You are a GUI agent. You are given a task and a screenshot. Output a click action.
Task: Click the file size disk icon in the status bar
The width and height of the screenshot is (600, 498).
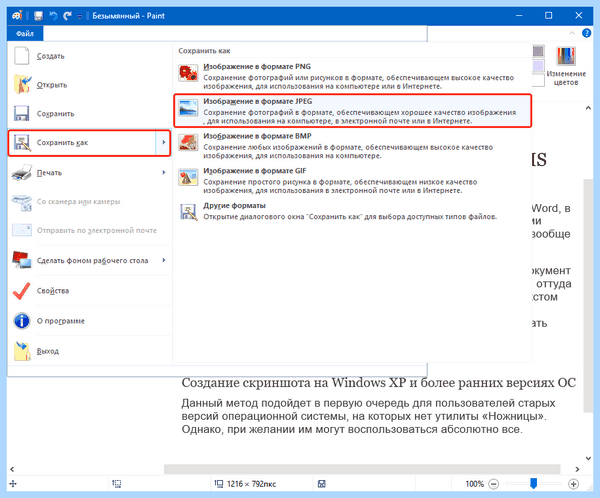click(322, 484)
